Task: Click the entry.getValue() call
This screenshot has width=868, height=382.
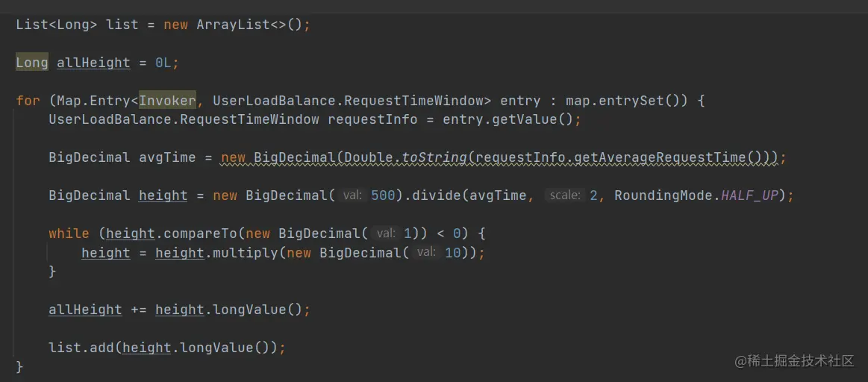Action: tap(508, 119)
